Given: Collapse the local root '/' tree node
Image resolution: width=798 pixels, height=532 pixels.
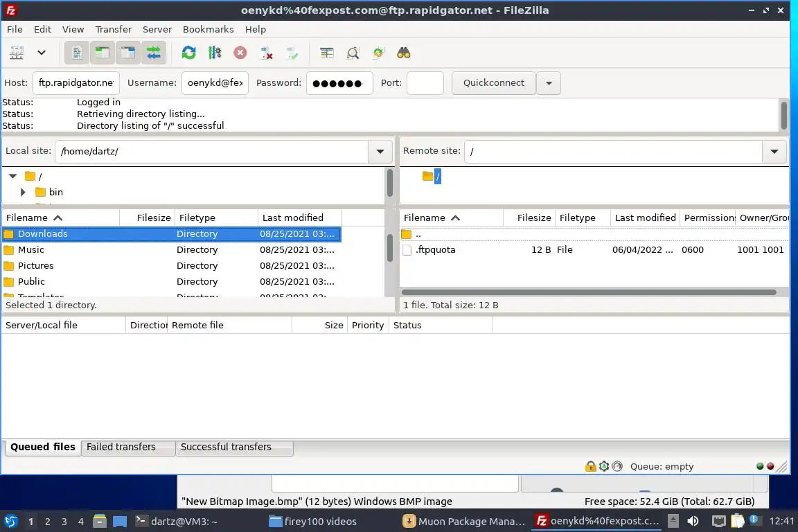Looking at the screenshot, I should (x=12, y=176).
